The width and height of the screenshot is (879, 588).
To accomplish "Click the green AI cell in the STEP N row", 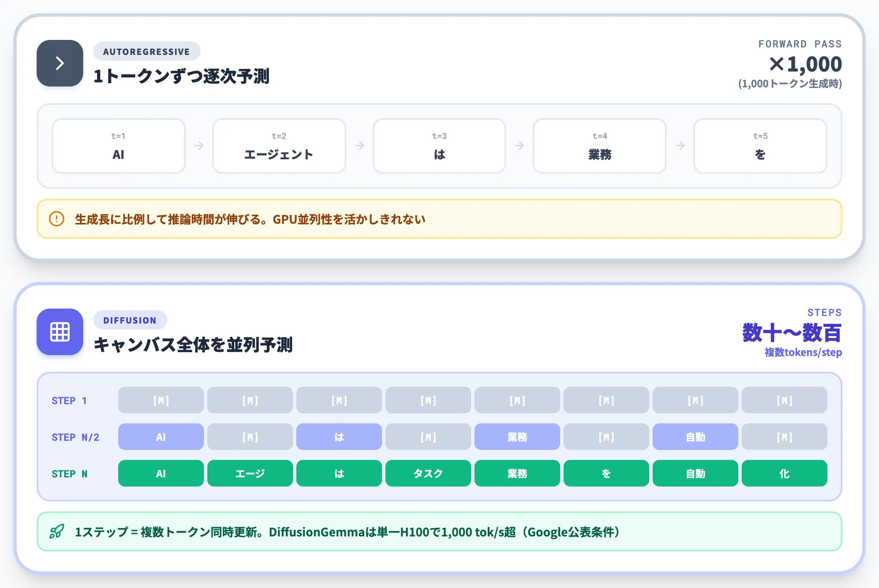I will [x=161, y=473].
